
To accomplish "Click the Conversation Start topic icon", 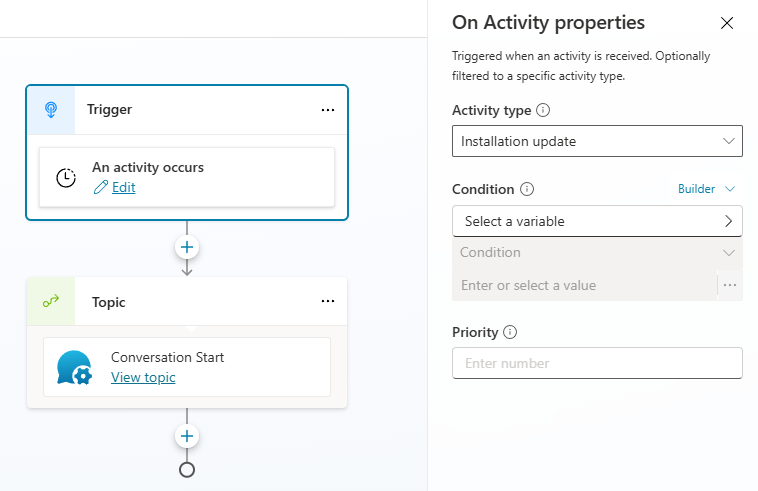I will (x=75, y=367).
